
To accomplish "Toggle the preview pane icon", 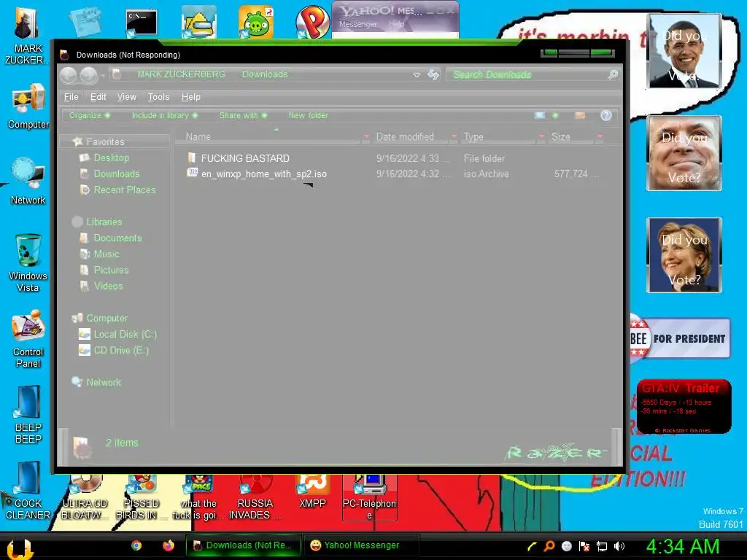I will tap(580, 115).
